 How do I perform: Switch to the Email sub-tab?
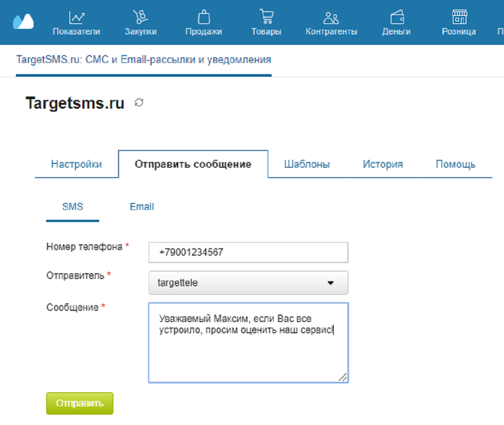[x=142, y=206]
